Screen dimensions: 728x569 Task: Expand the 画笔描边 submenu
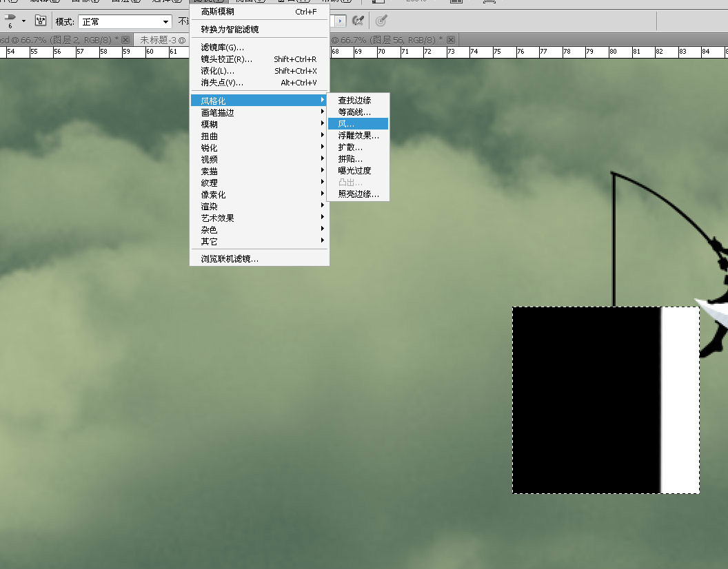pos(259,112)
